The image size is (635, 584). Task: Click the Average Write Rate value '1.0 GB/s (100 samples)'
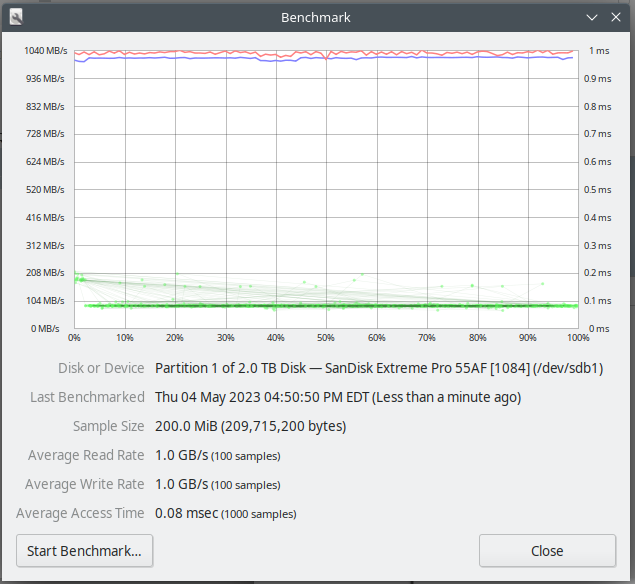pyautogui.click(x=217, y=484)
